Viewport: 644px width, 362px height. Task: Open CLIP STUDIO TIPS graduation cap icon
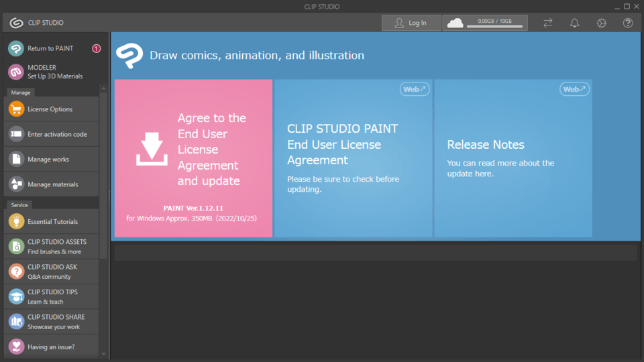(16, 297)
